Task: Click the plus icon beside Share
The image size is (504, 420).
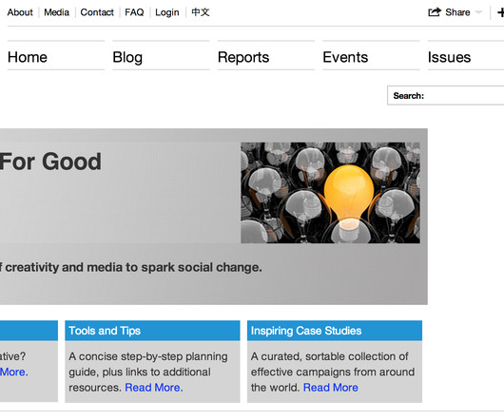Action: click(x=500, y=12)
